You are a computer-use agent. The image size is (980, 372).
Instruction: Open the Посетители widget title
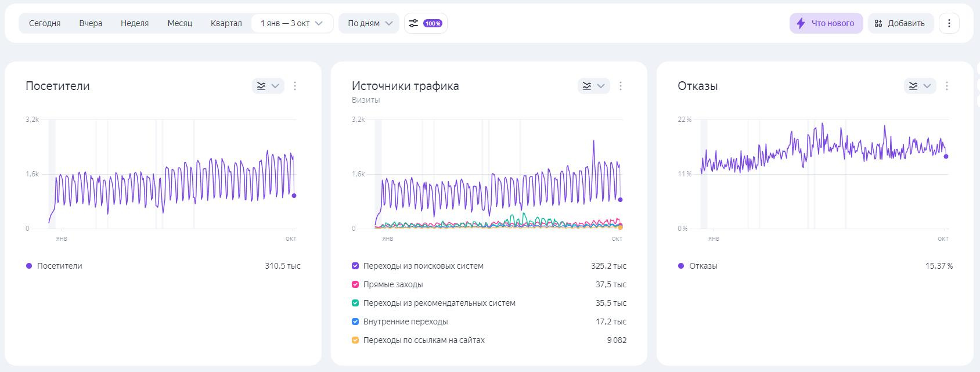57,86
